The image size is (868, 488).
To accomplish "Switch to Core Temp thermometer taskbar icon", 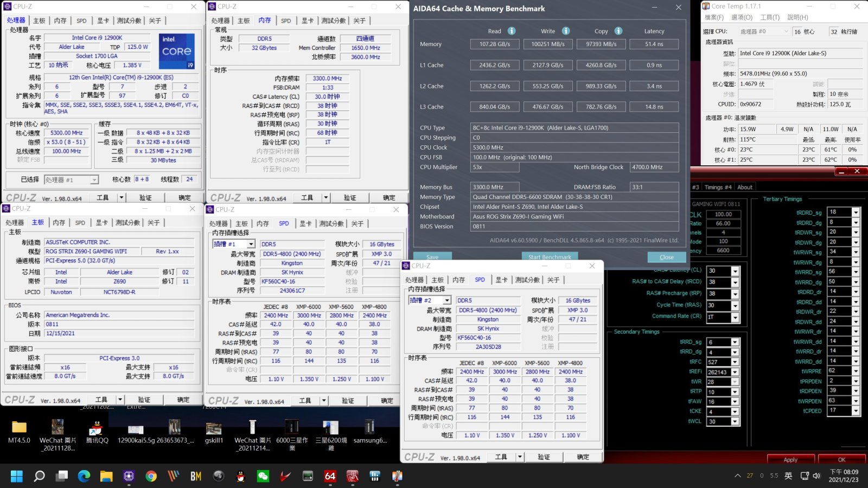I will pyautogui.click(x=397, y=476).
